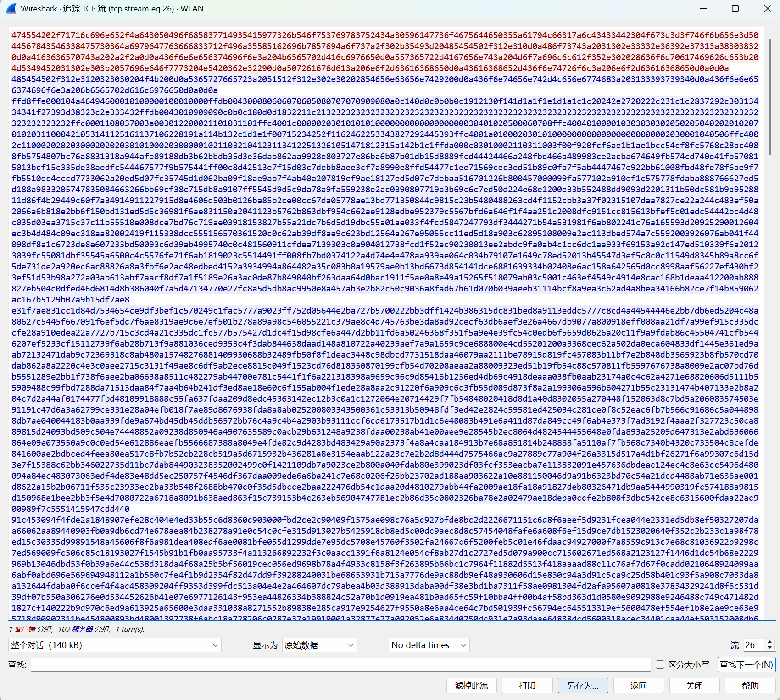Decrease stream number with the down arrow
This screenshot has height=700, width=780.
(770, 648)
